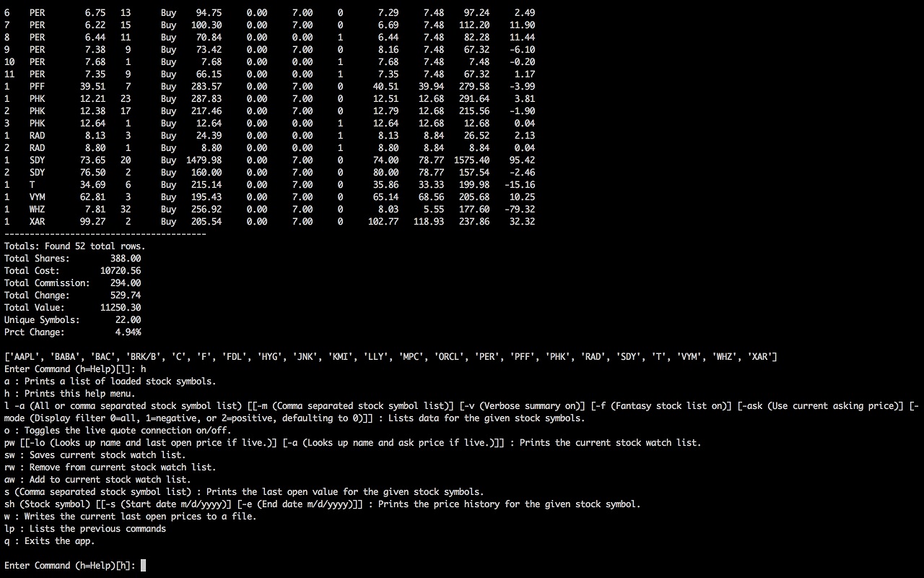Click the cost value 1479.98 in the SDY row
924x578 pixels.
204,160
